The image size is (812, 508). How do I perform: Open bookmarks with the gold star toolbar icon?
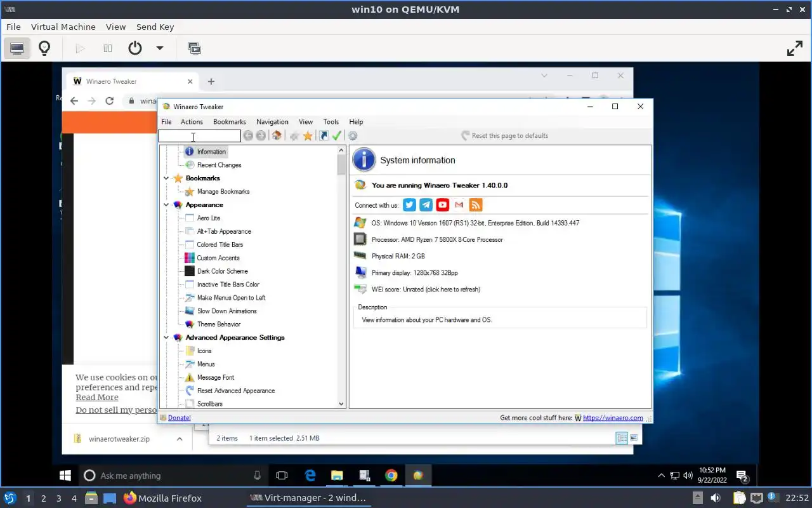coord(308,136)
